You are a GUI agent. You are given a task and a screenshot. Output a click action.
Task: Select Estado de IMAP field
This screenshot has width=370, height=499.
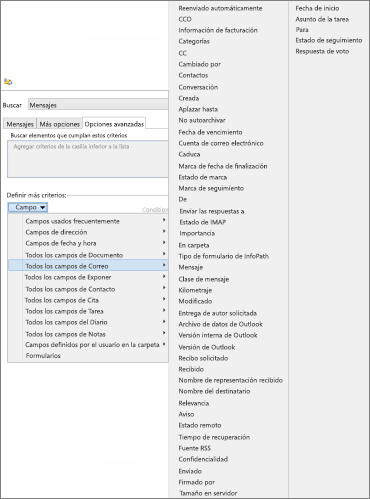(x=202, y=222)
